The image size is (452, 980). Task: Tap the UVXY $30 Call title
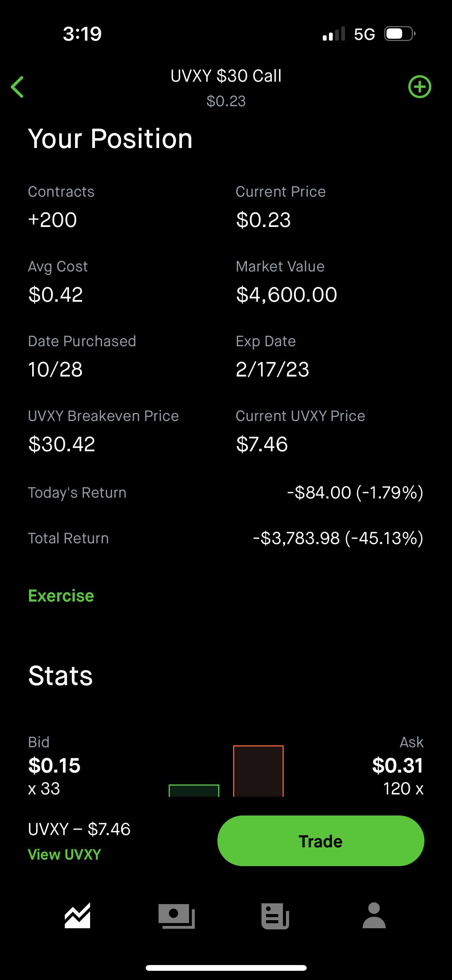[226, 76]
